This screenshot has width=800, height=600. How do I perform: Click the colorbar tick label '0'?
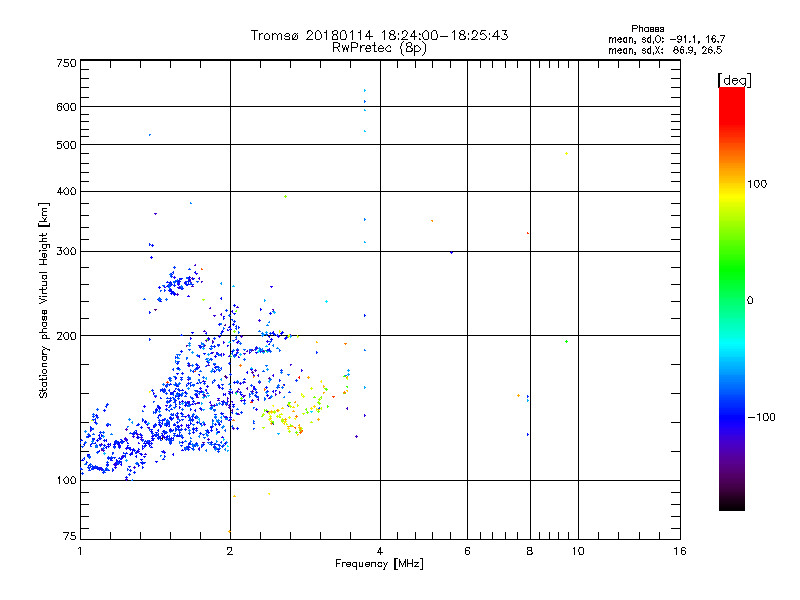click(x=750, y=301)
